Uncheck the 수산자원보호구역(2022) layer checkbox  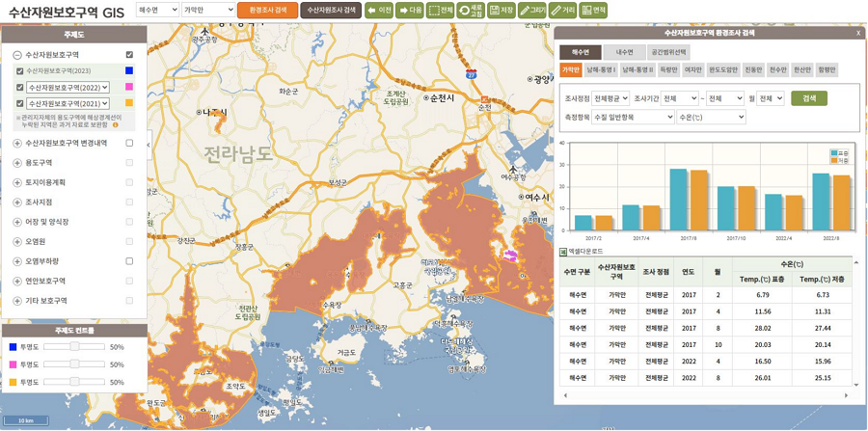tap(20, 87)
